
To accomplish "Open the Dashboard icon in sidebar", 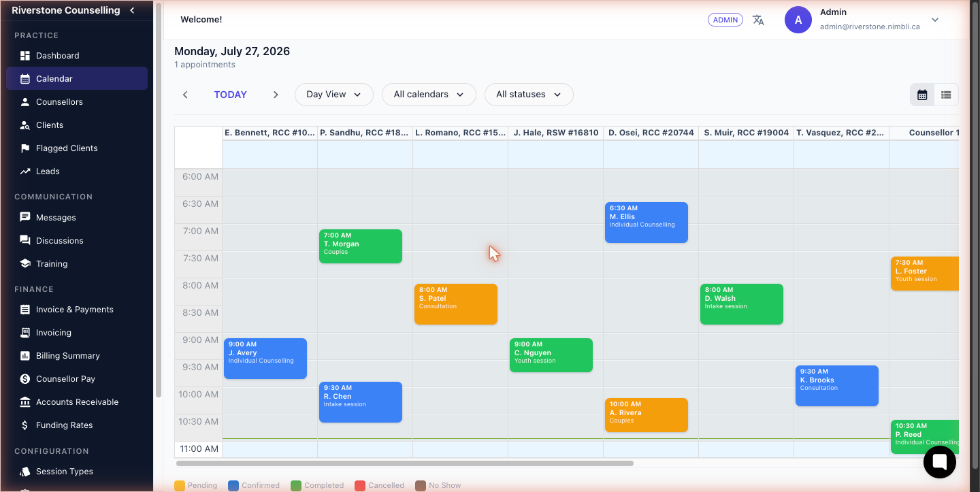I will click(x=25, y=56).
